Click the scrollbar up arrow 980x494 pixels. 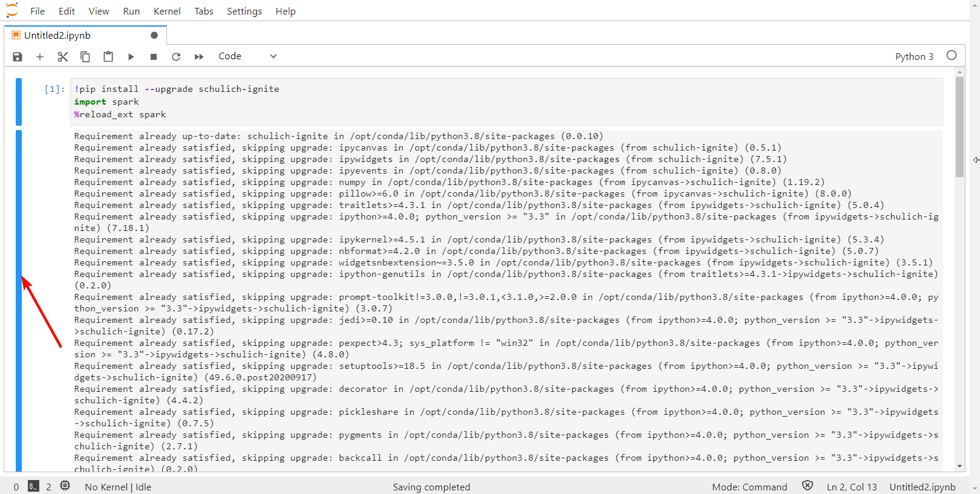(960, 72)
